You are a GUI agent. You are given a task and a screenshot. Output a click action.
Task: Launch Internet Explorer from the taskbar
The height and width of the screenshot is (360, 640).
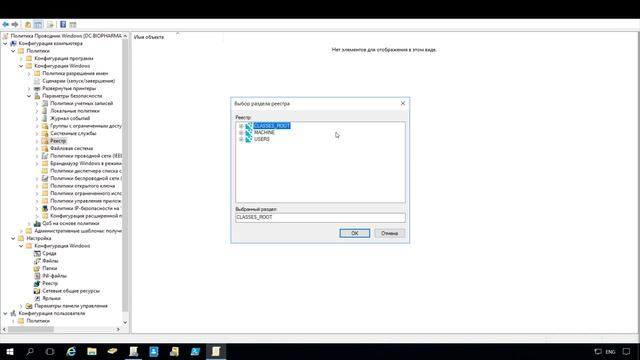click(71, 351)
